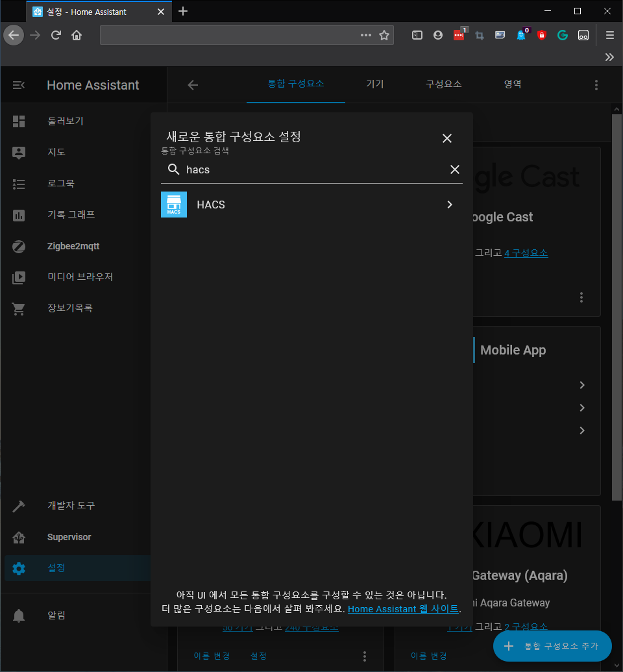Open the Firefox hamburger menu
Viewport: 623px width, 672px height.
tap(610, 35)
